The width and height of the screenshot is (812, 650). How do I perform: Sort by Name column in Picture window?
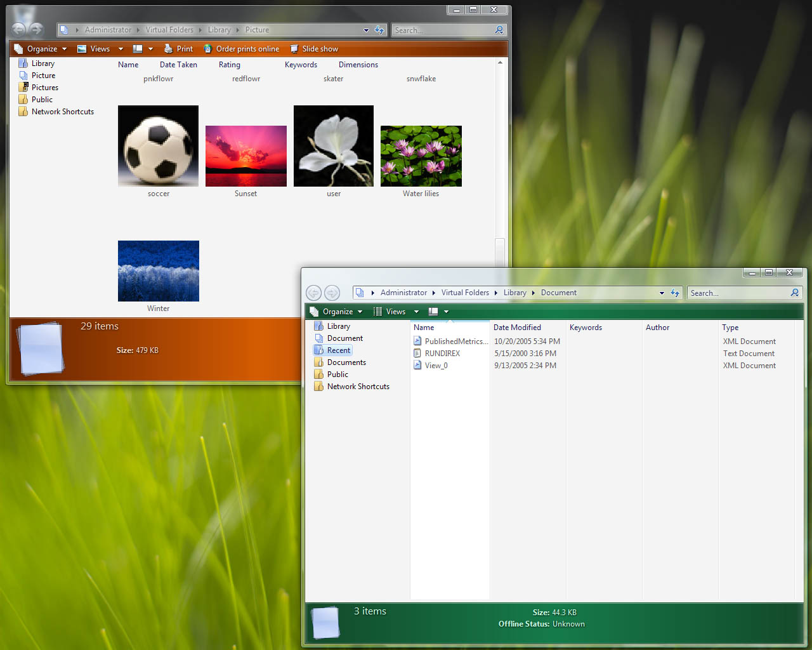tap(128, 65)
